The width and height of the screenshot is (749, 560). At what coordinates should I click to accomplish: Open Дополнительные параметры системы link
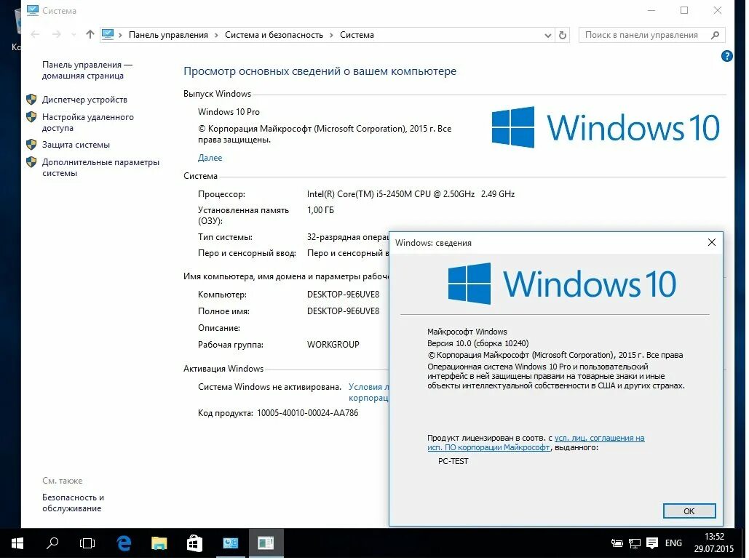(x=100, y=167)
